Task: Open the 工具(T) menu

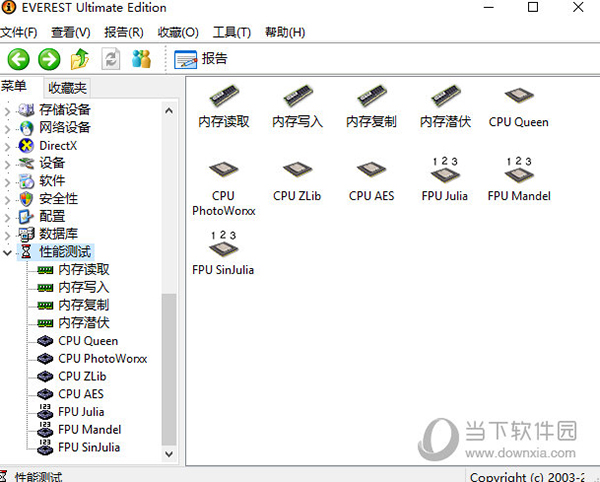Action: pos(232,33)
